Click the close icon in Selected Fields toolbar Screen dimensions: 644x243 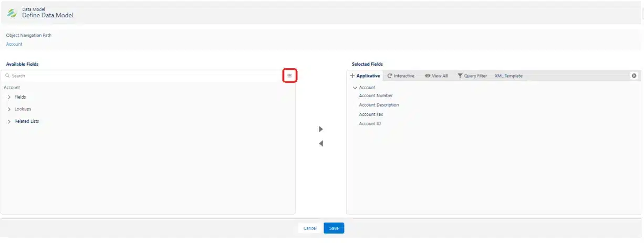[x=634, y=76]
